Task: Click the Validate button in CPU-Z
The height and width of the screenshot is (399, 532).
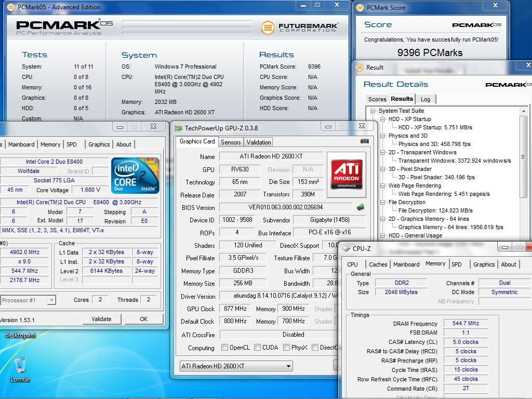Action: pos(101,319)
